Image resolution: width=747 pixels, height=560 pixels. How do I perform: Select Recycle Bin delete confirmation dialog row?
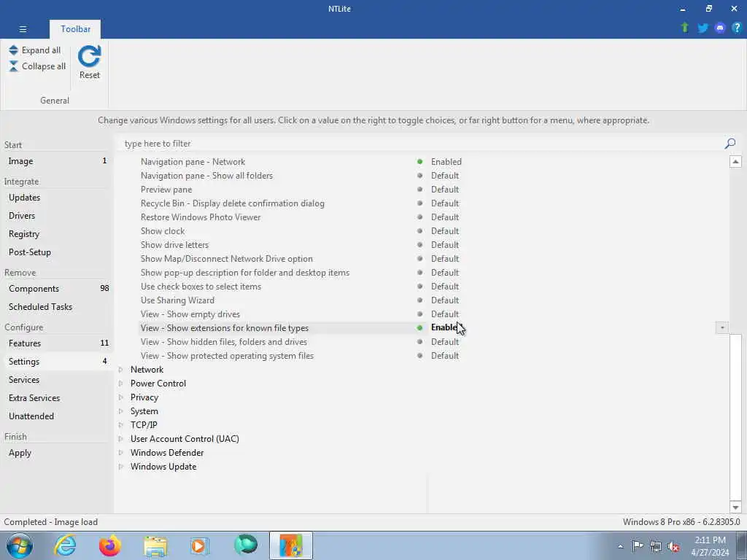pyautogui.click(x=433, y=203)
